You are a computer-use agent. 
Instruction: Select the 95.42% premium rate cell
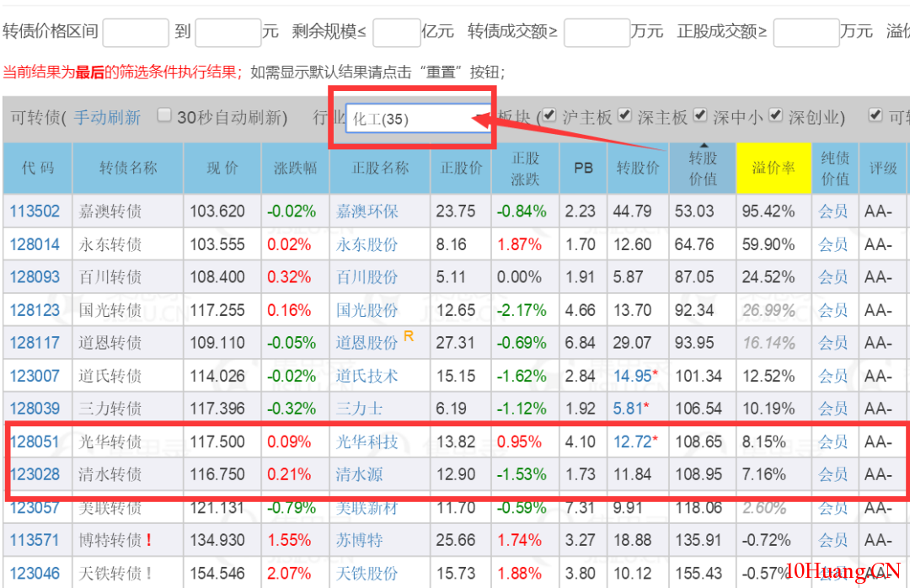point(773,211)
